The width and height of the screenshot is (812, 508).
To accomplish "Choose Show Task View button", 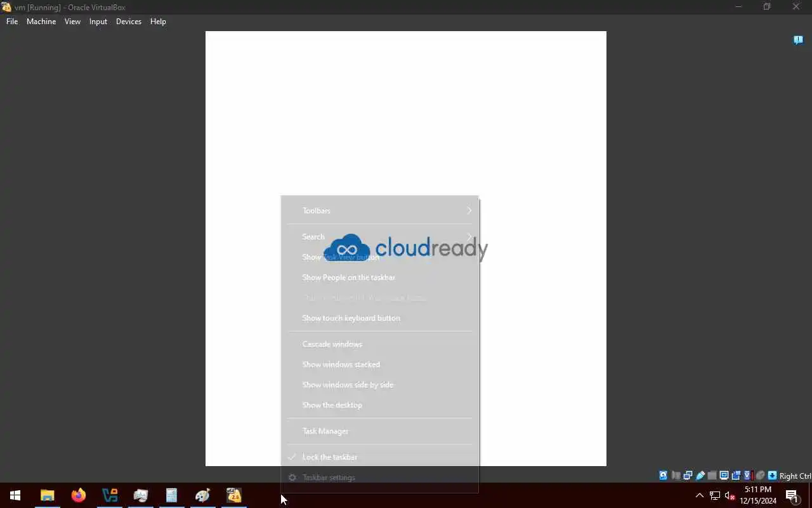I will coord(380,257).
